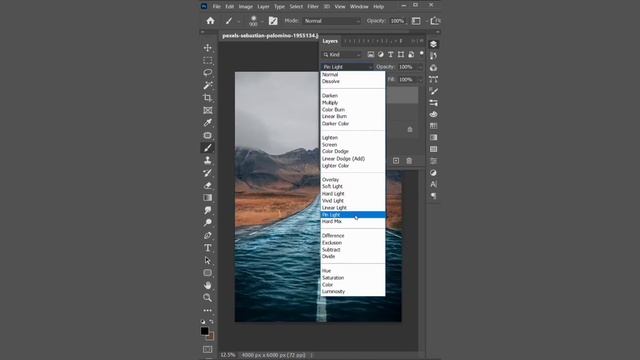Select the Brush tool in the toolbox
Screen dimensions: 640x360
207,148
